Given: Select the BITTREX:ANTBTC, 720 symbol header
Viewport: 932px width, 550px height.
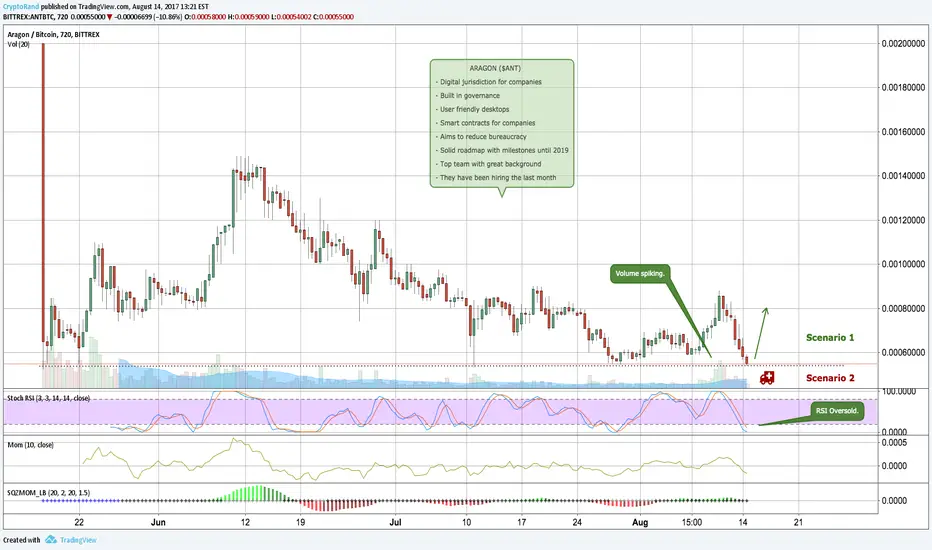Looking at the screenshot, I should click(36, 17).
